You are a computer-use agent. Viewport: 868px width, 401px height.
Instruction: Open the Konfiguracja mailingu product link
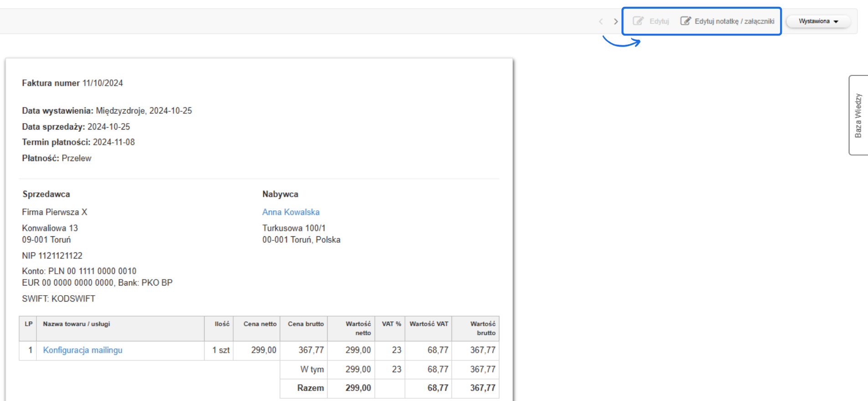pos(82,350)
